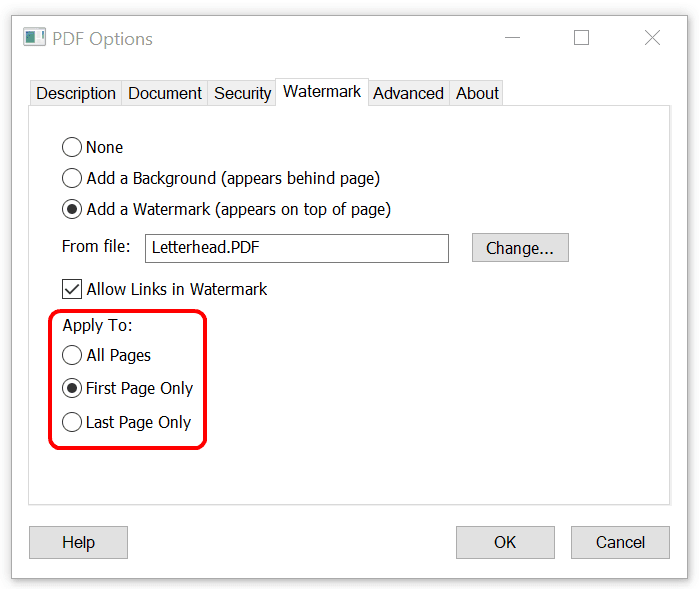The image size is (699, 589).
Task: Choose Last Page Only option
Action: 72,422
